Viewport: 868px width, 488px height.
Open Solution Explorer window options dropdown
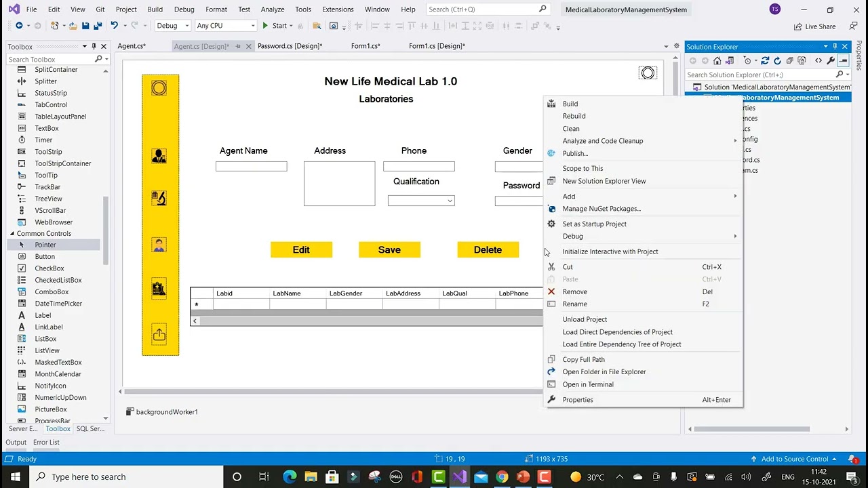825,47
